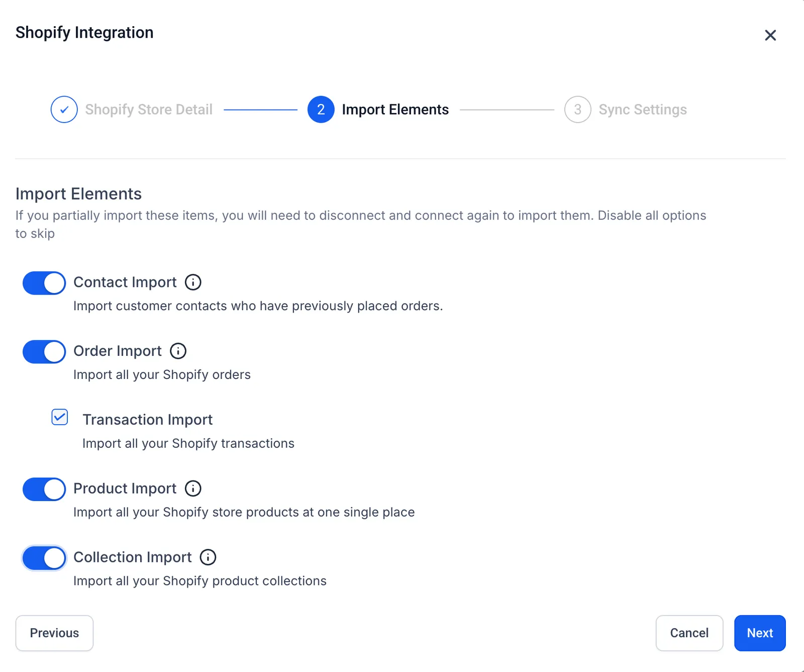Close the Shopify Integration dialog
The image size is (804, 672).
[x=770, y=35]
